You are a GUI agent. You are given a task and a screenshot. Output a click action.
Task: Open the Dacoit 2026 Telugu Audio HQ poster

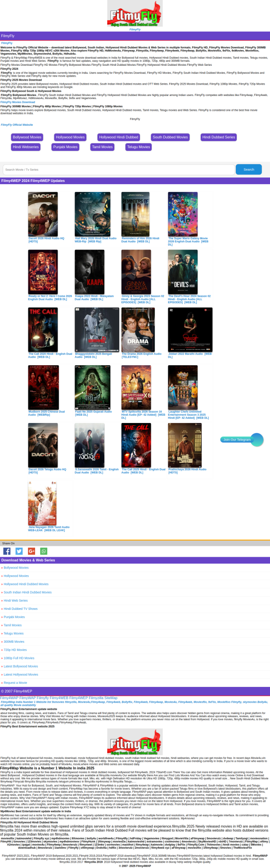(43, 445)
